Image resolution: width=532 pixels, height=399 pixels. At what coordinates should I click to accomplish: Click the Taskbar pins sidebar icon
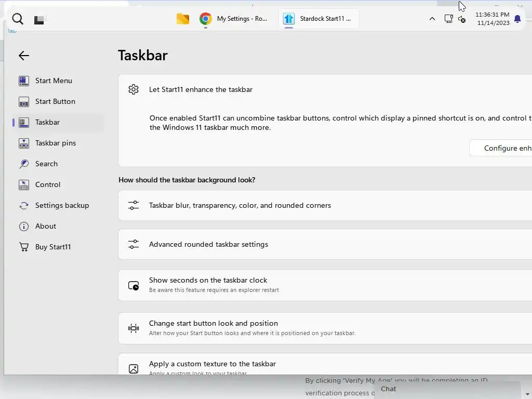click(x=24, y=143)
